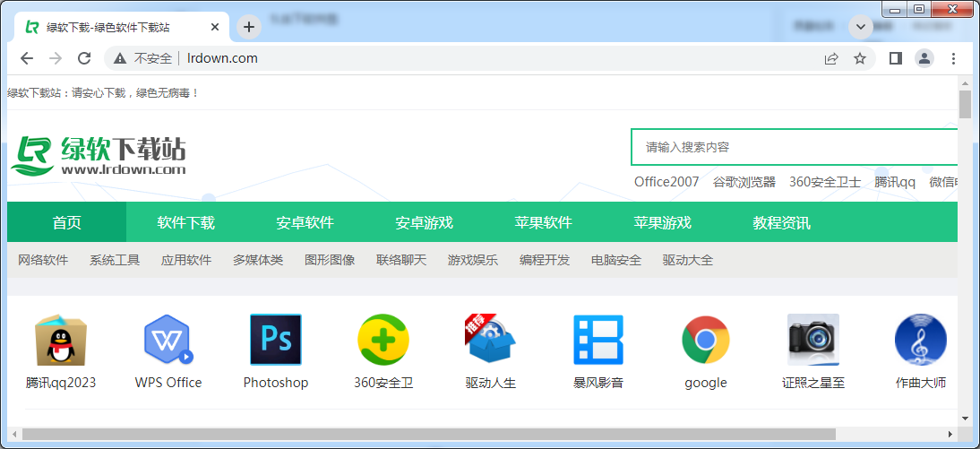Open the 苹果软件 navigation tab

544,222
